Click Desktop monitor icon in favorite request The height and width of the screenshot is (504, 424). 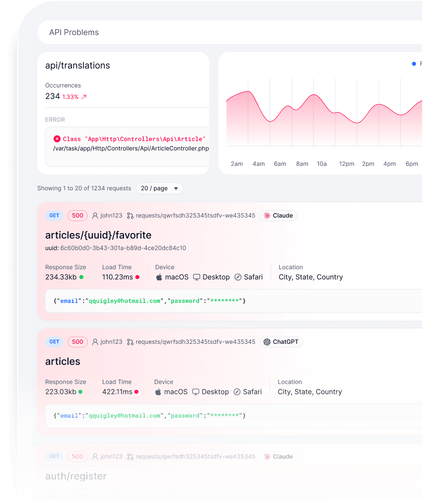[x=196, y=278]
